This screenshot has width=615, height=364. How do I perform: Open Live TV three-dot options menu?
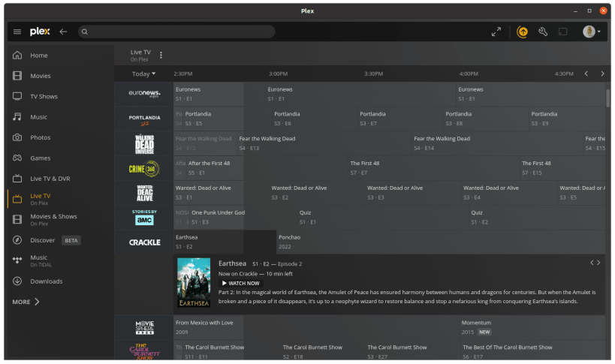(161, 56)
